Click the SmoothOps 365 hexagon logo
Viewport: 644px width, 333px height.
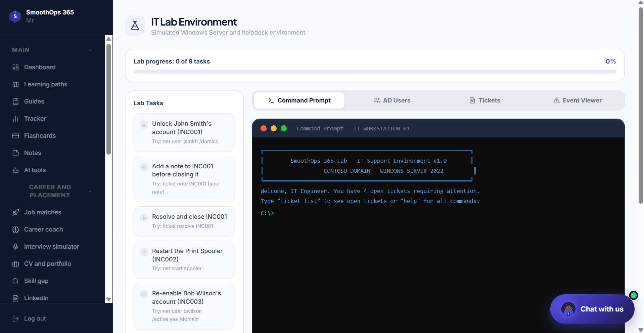(x=15, y=16)
